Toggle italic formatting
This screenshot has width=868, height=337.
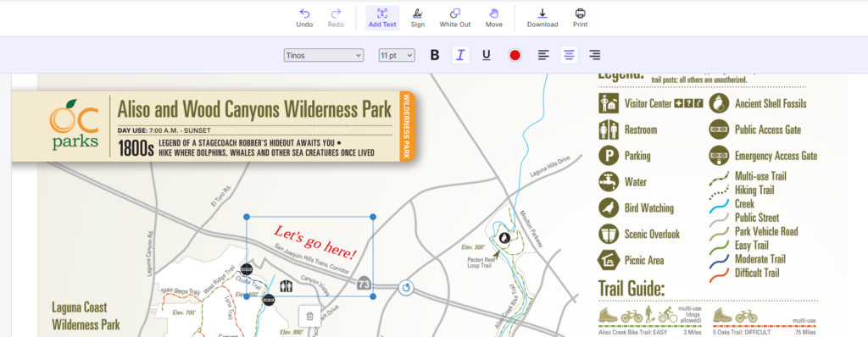point(460,55)
